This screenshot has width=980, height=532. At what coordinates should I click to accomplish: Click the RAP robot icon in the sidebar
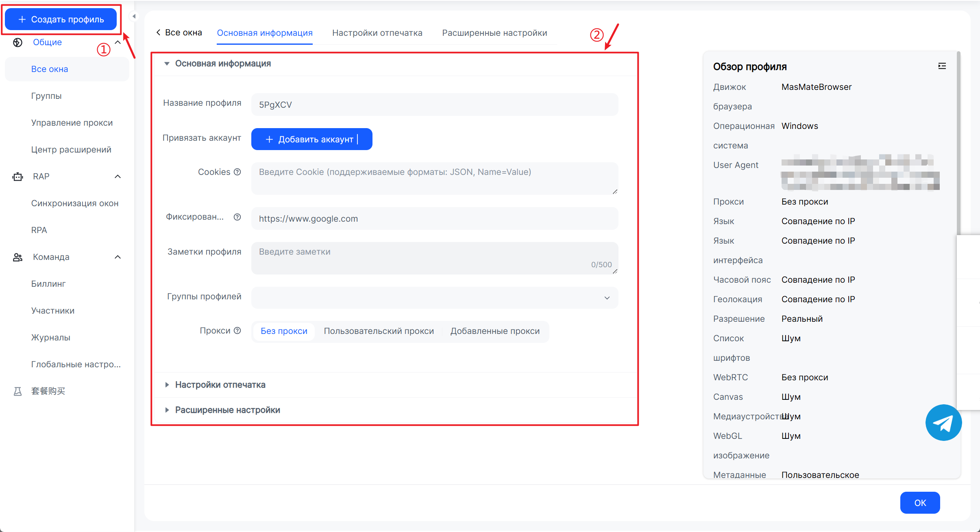[17, 177]
